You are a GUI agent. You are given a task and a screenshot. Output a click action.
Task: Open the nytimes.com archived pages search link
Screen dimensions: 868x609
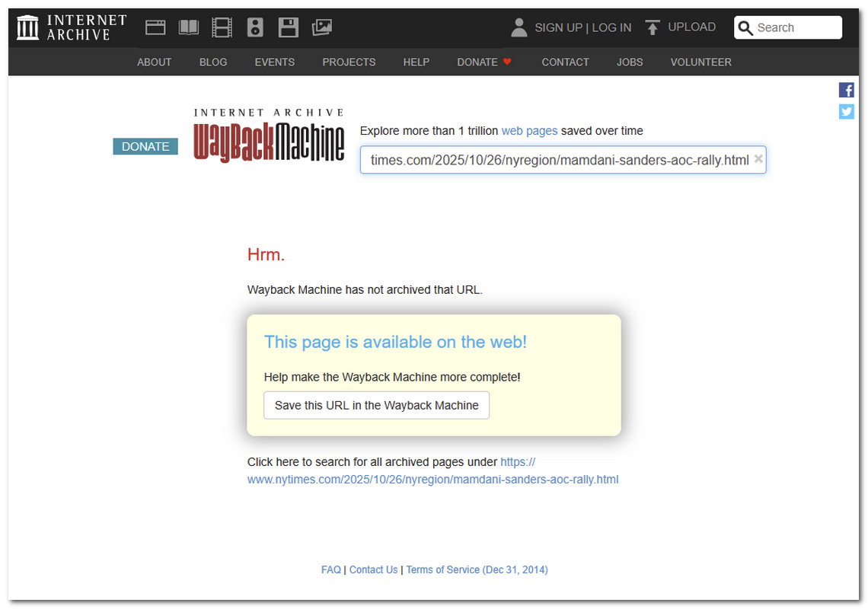coord(433,470)
